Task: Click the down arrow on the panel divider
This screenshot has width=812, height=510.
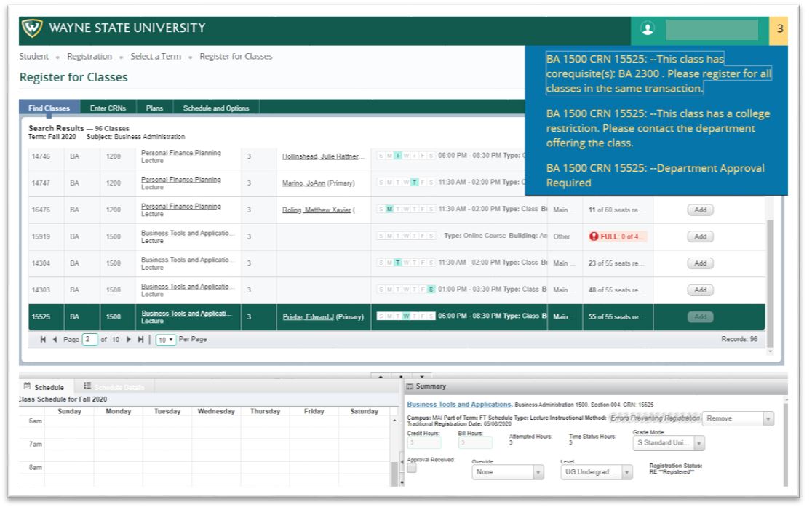Action: click(x=422, y=376)
